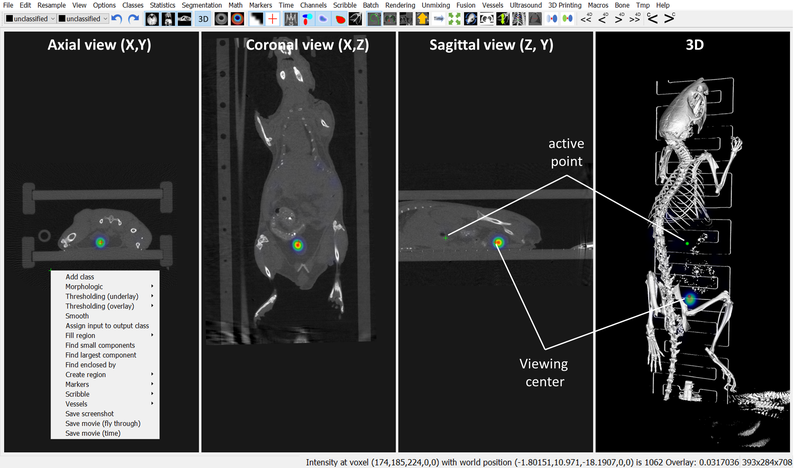This screenshot has height=468, width=800.
Task: Click the hotspot in the coronal view
Action: (297, 244)
